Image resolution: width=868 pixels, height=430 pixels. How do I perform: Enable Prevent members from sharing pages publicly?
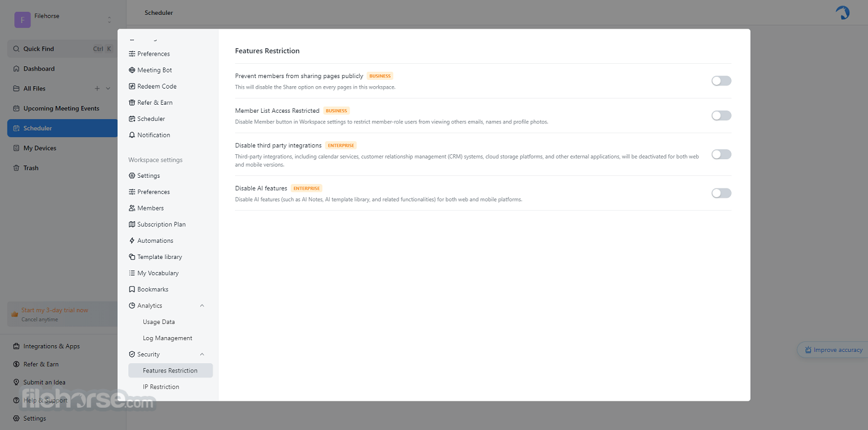pos(721,81)
